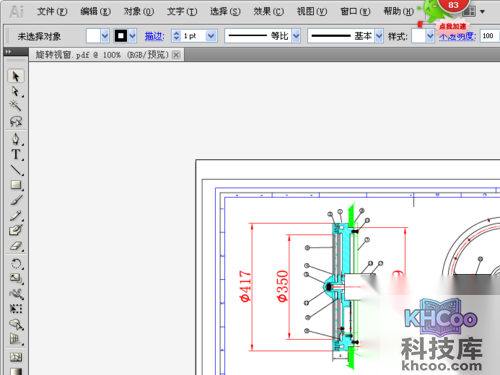Select the Mesh tool

[16, 357]
